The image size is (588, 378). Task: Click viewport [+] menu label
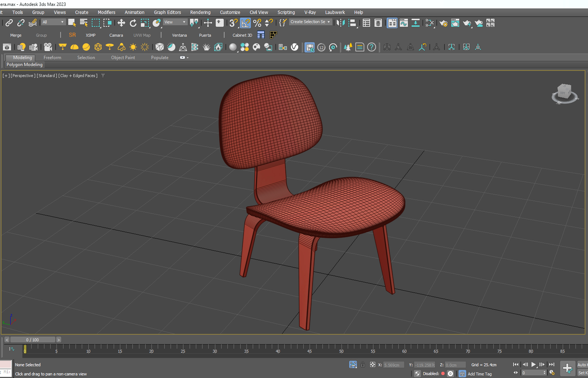[x=6, y=76]
